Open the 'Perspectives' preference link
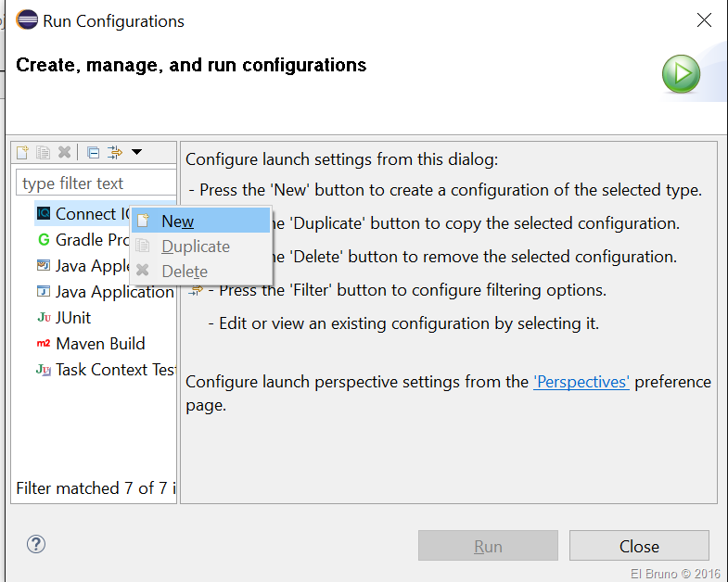The image size is (728, 582). [581, 382]
